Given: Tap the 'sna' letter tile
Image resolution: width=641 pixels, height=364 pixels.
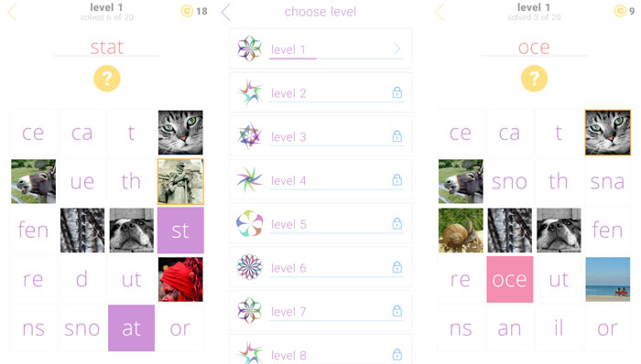Looking at the screenshot, I should 607,181.
